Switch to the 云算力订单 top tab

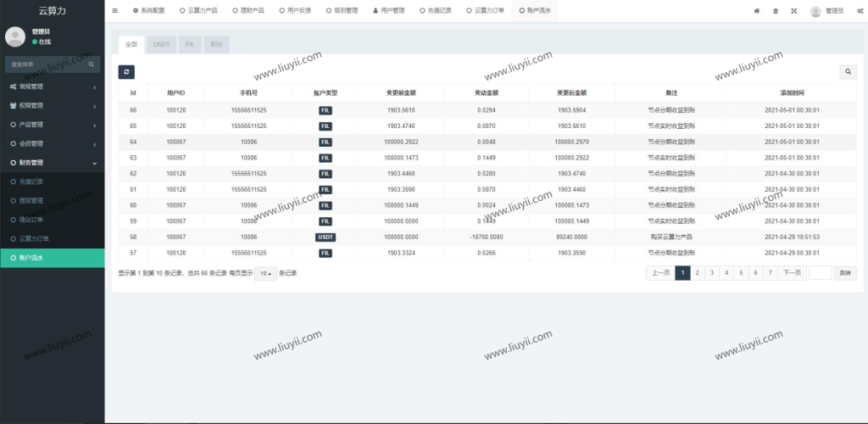tap(486, 10)
